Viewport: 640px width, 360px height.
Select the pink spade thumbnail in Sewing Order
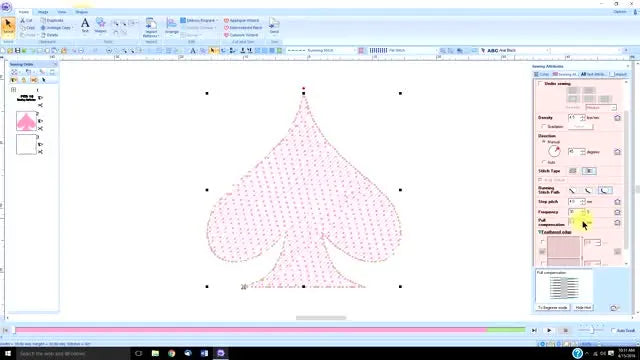coord(26,121)
